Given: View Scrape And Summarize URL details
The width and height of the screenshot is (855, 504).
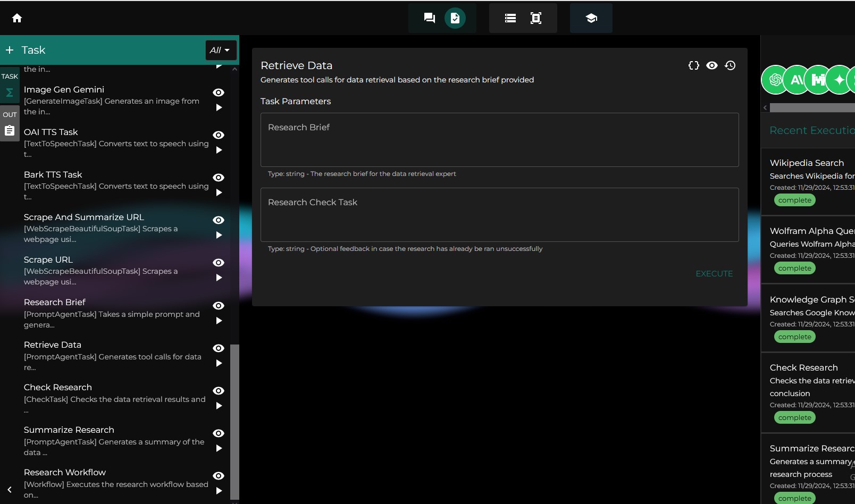Looking at the screenshot, I should click(219, 220).
